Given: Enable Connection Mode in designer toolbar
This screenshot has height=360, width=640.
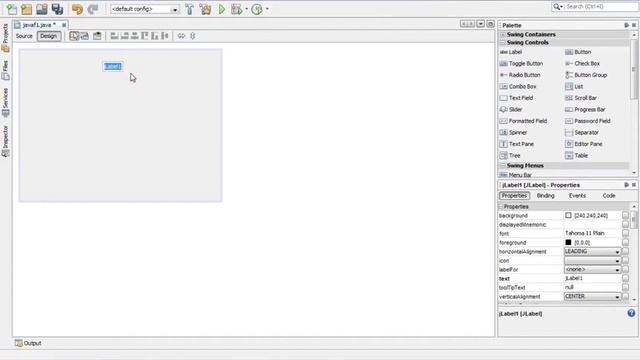Looking at the screenshot, I should (84, 36).
